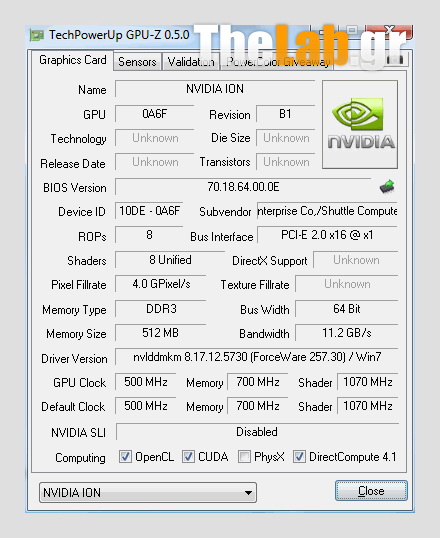
Task: Click the TechPowerUp GPU-Z 0.5.0 title text
Action: (x=119, y=35)
